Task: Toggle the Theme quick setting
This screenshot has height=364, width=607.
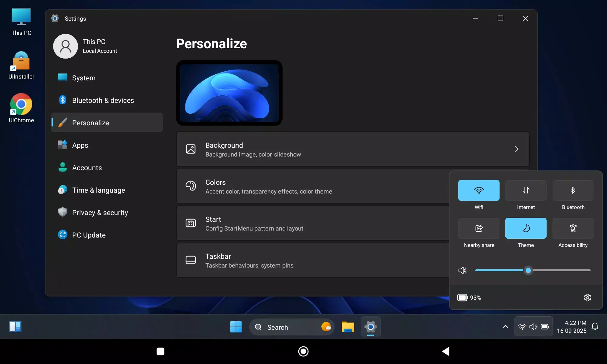Action: 526,228
